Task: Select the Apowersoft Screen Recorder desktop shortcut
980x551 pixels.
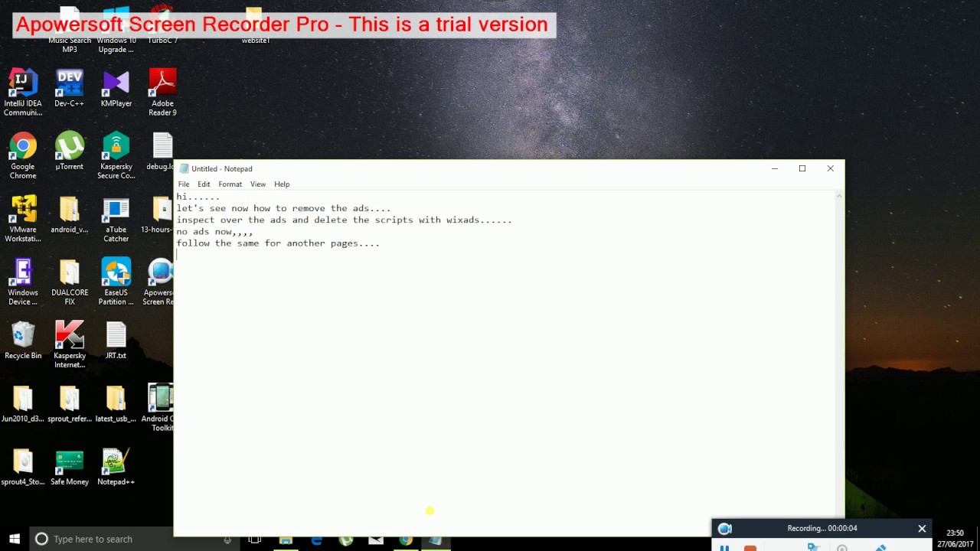Action: pos(158,282)
